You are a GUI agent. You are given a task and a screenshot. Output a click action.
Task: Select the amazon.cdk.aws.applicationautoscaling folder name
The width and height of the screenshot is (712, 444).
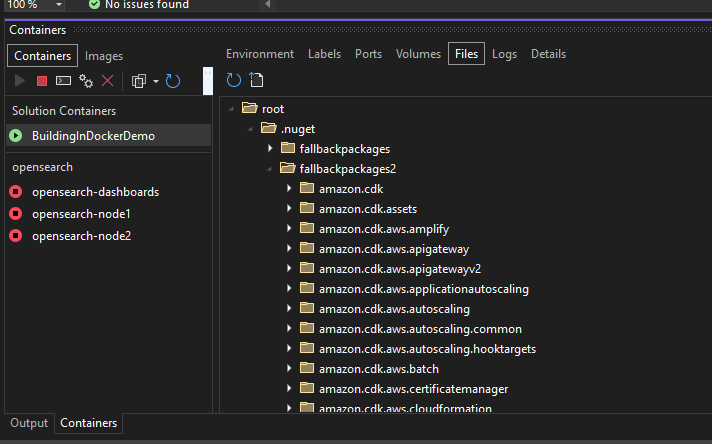tap(424, 289)
